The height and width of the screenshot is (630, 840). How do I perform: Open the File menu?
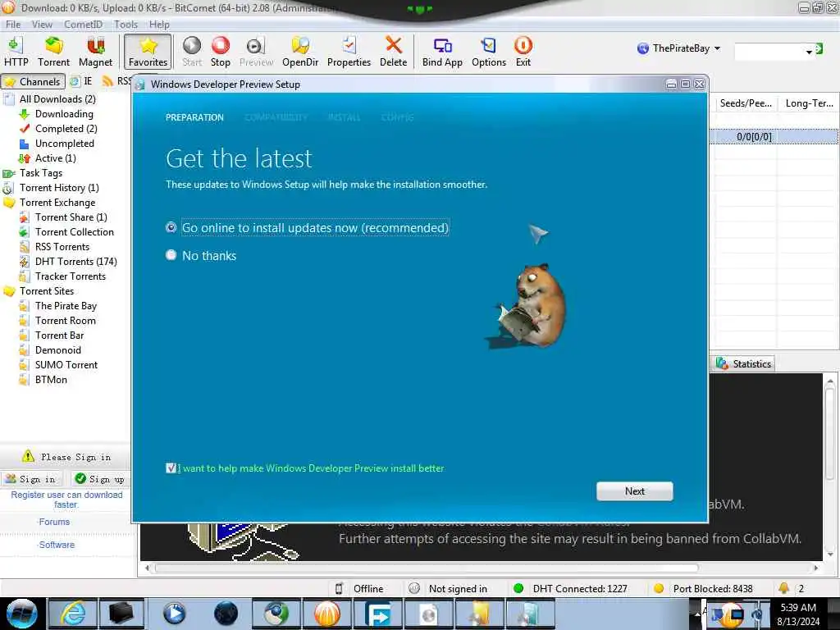13,24
